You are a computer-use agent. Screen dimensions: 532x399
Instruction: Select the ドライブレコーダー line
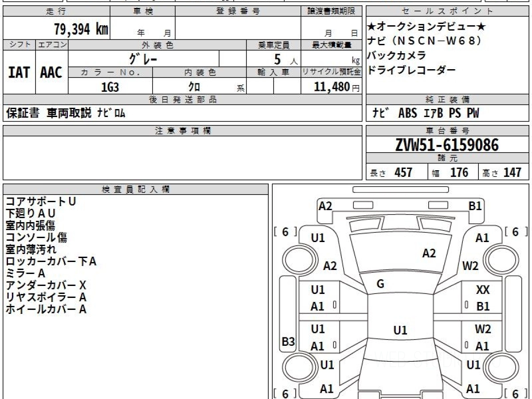tap(412, 70)
